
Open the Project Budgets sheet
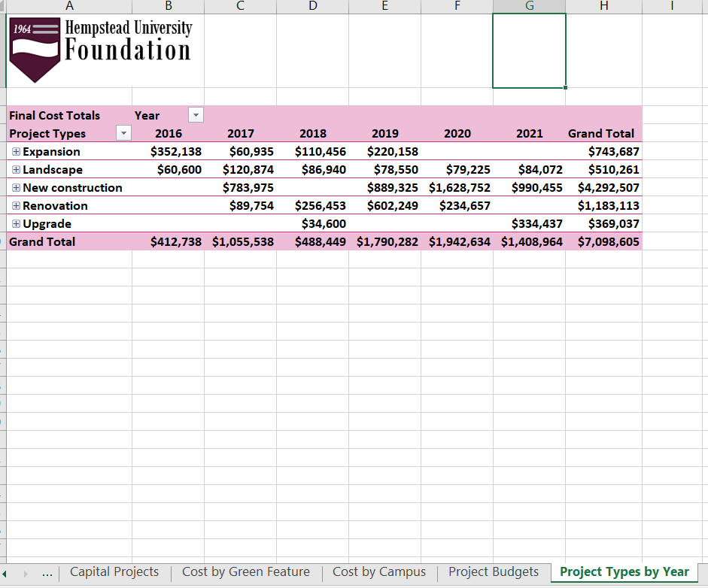[493, 571]
